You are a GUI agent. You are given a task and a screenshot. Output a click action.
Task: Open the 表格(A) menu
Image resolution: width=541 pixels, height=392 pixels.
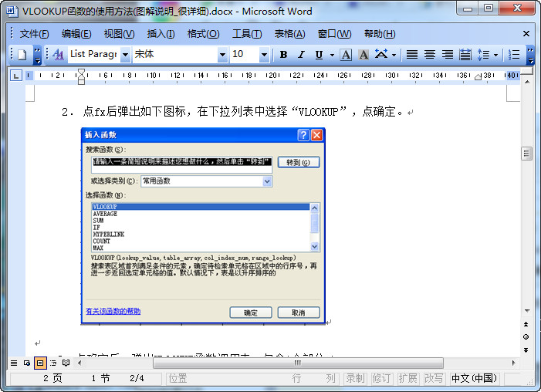coord(290,34)
